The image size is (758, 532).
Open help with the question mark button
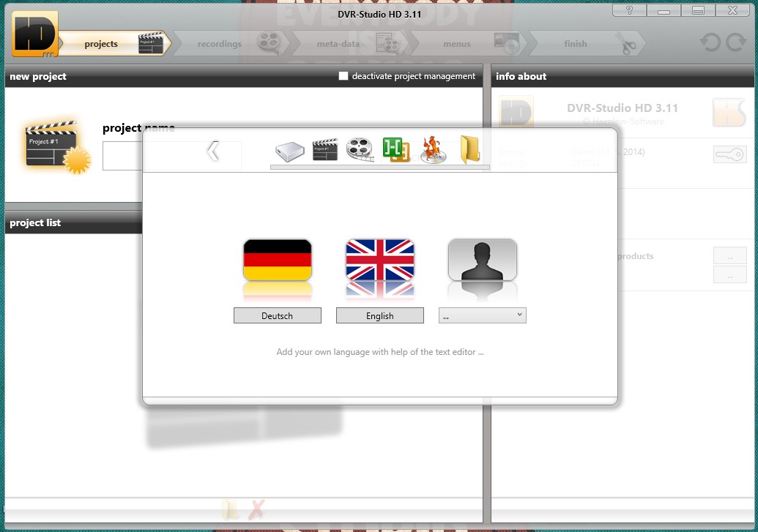629,10
